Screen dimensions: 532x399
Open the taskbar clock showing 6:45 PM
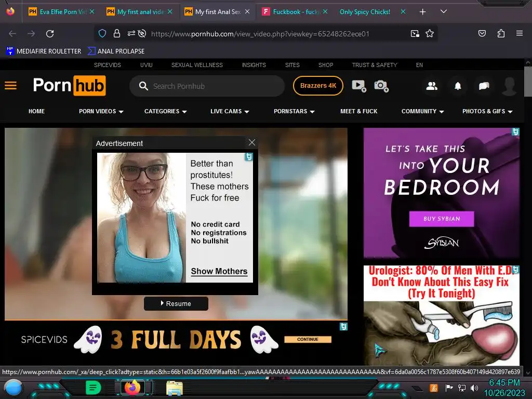[504, 388]
